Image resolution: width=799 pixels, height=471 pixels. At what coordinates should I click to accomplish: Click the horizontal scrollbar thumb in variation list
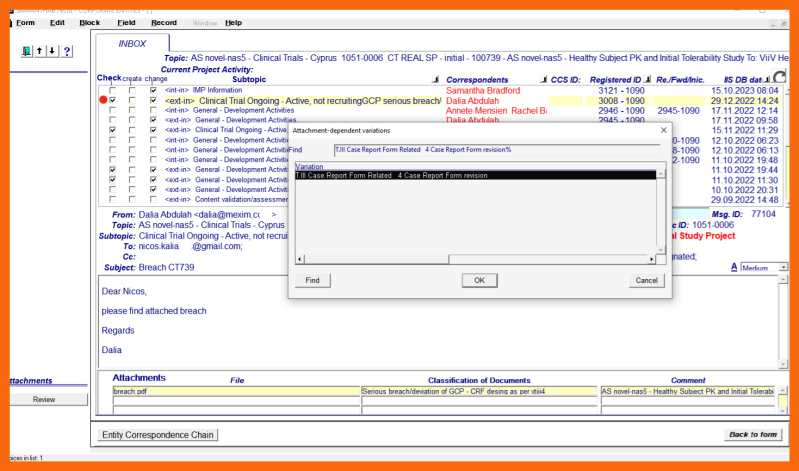[377, 259]
